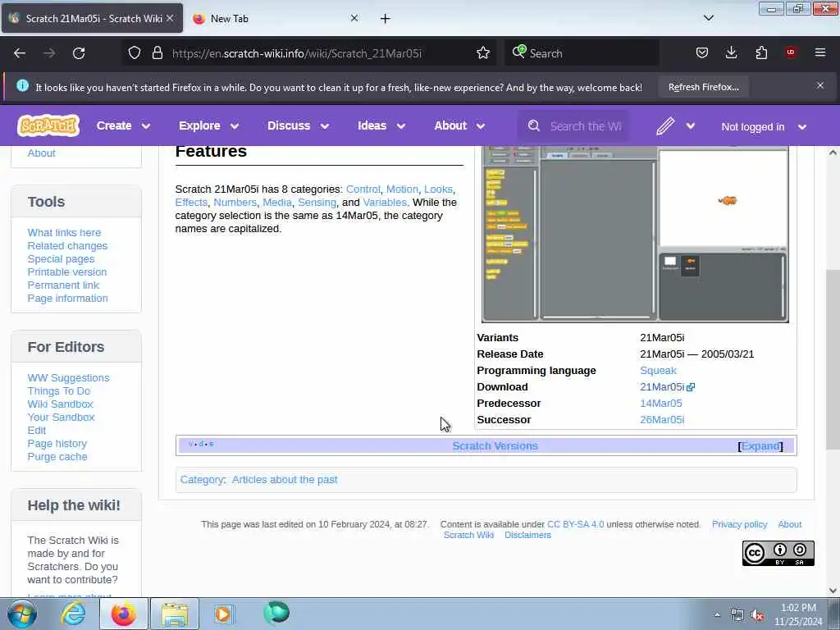The width and height of the screenshot is (840, 630).
Task: Click the page vertical scrollbar thumb
Action: [833, 359]
